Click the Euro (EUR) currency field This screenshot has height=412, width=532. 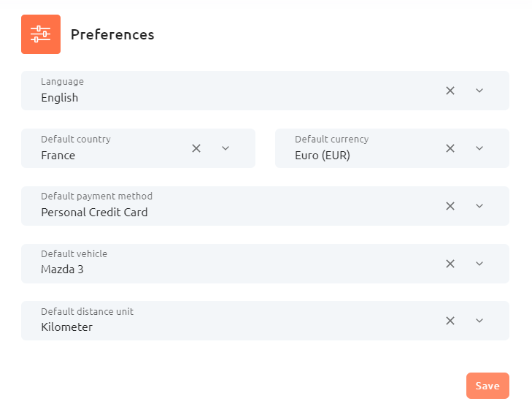[x=392, y=148]
